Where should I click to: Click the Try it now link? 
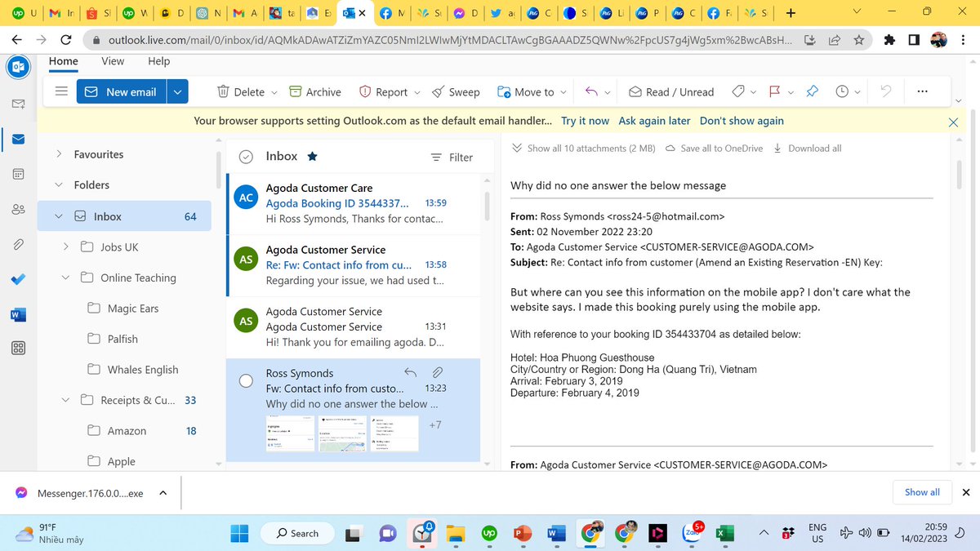coord(585,121)
